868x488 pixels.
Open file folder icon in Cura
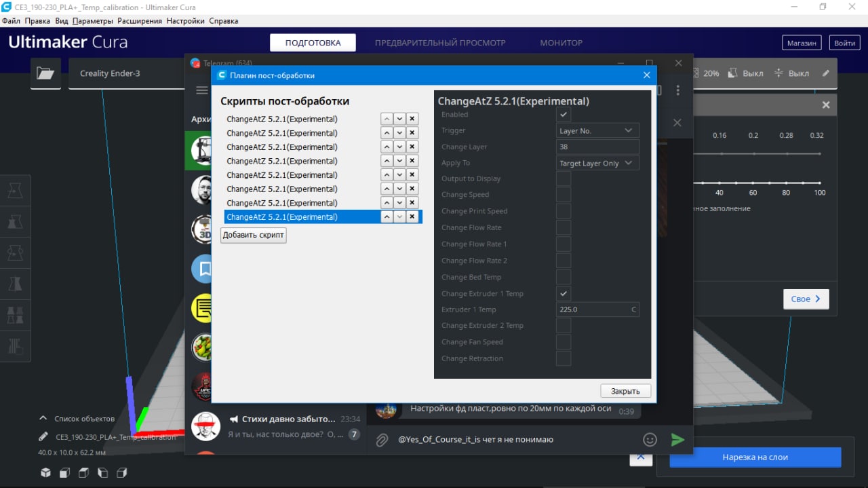click(x=45, y=73)
